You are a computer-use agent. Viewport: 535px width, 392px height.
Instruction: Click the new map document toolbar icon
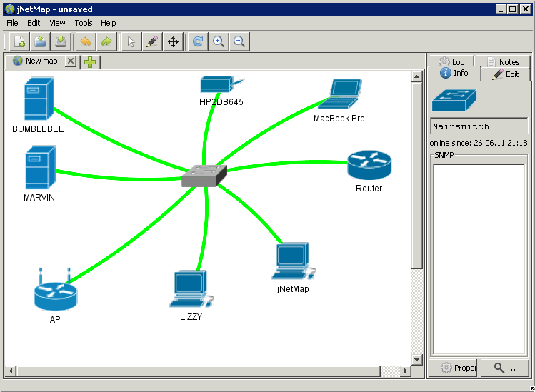point(19,42)
